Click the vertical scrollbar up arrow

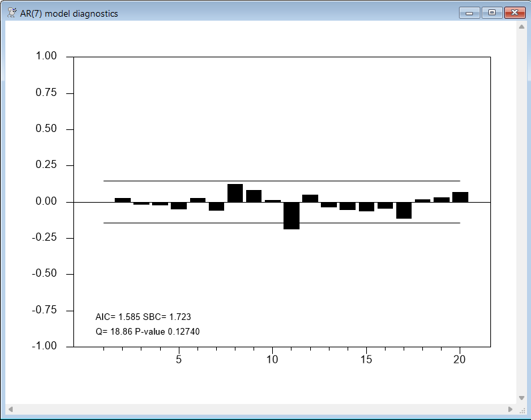click(521, 29)
